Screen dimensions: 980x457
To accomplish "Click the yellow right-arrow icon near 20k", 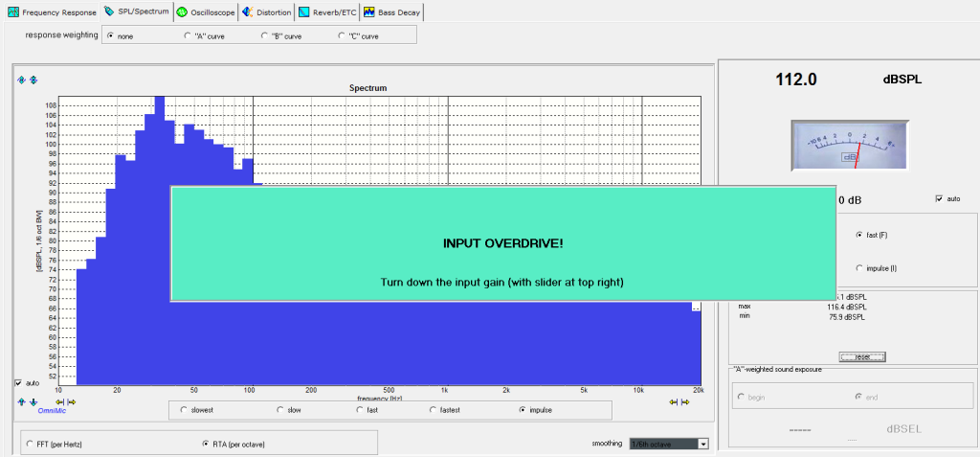I will pos(685,402).
